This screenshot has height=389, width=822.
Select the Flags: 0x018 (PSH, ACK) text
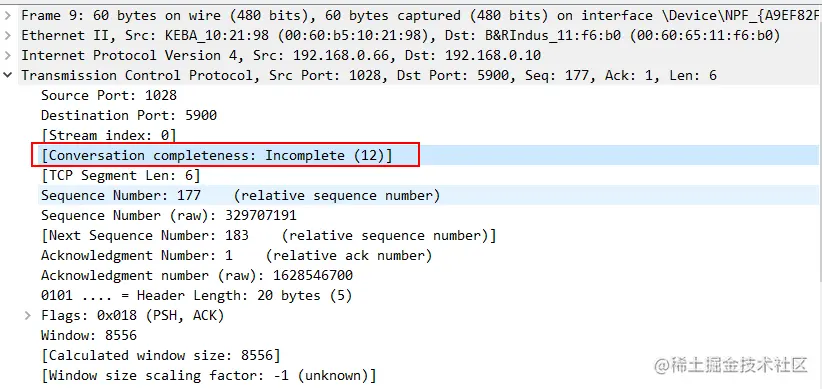click(133, 316)
